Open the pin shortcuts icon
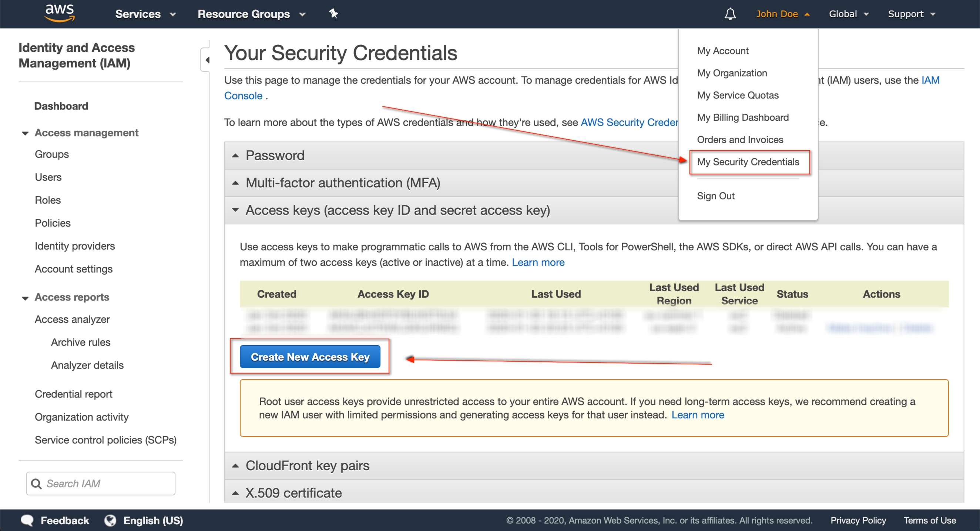The height and width of the screenshot is (531, 980). (x=333, y=14)
